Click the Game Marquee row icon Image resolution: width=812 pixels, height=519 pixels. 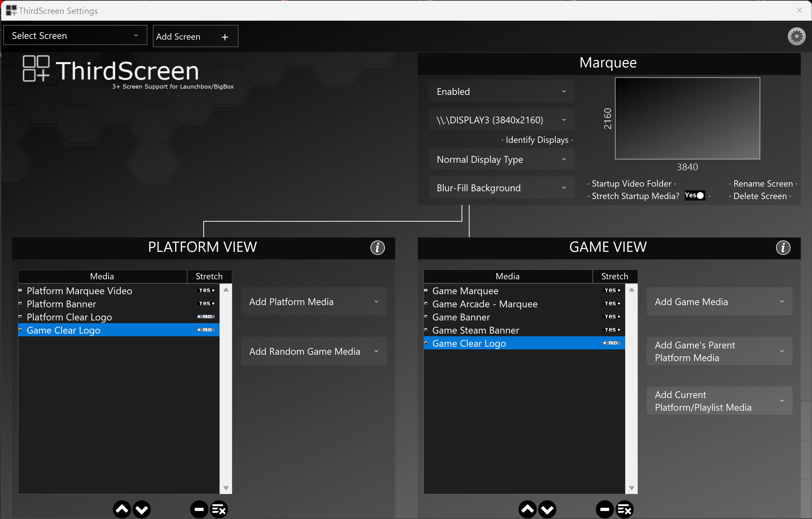click(426, 290)
